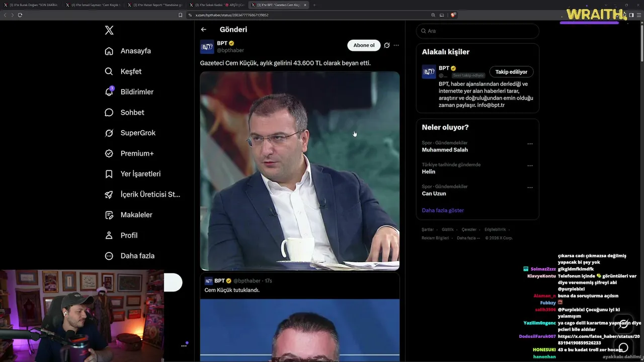Reload the page with the refresh icon
Viewport: 644px width, 362px height.
pyautogui.click(x=20, y=15)
